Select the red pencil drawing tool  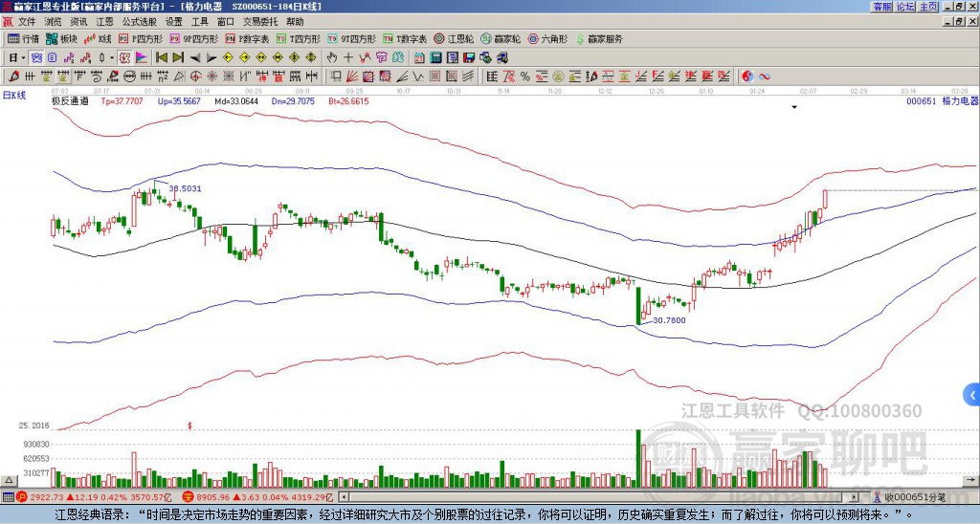[12, 76]
